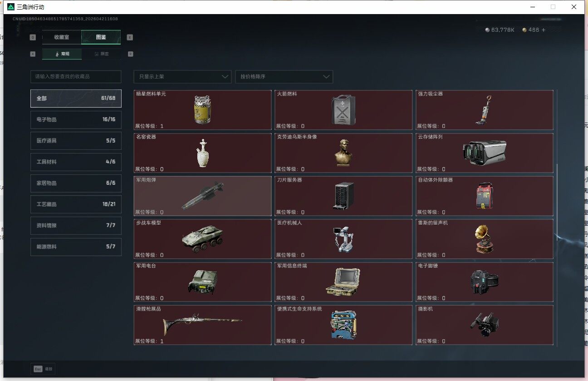Choose the 克劳迪乌斯半身像 bronze bust
The width and height of the screenshot is (588, 381).
[x=343, y=153]
